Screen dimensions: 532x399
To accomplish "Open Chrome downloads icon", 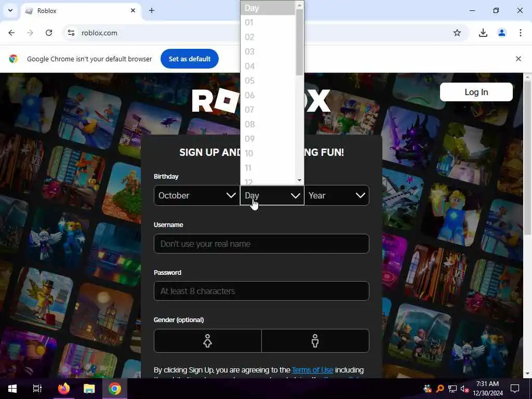I will [483, 33].
